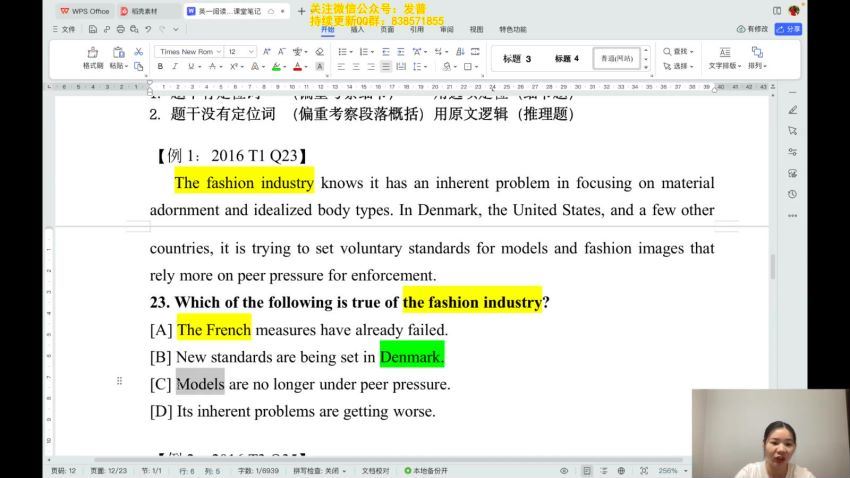Screen dimensions: 850x478
Task: Toggle justified paragraph alignment
Action: [x=385, y=67]
